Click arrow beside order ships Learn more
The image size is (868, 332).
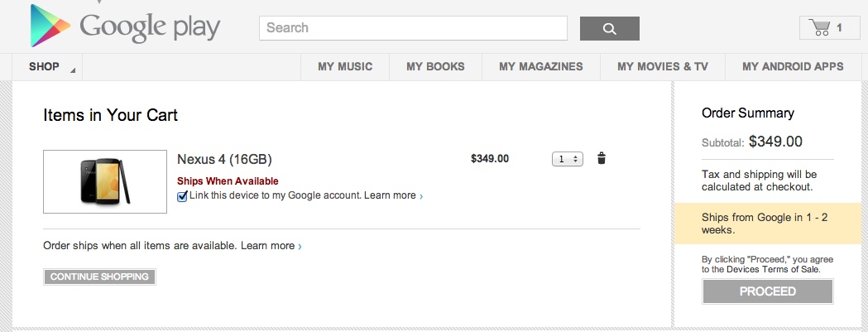(300, 247)
